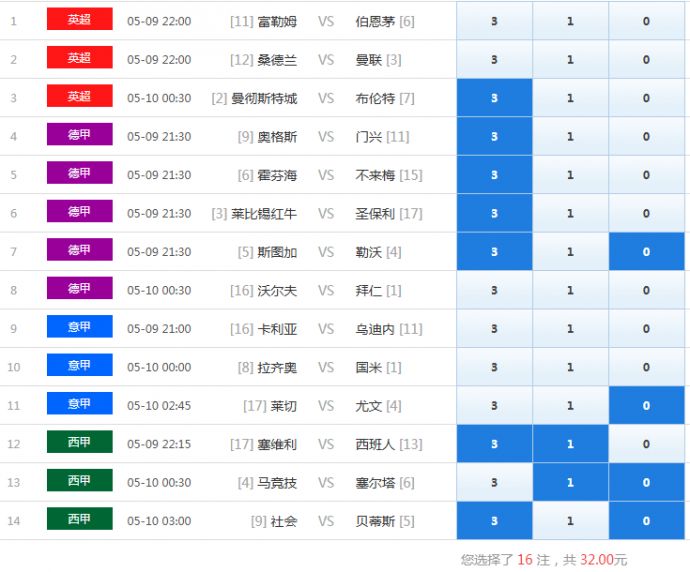690x572 pixels.
Task: Select 1 for 斯图加 vs 勒沃
Action: click(x=570, y=252)
